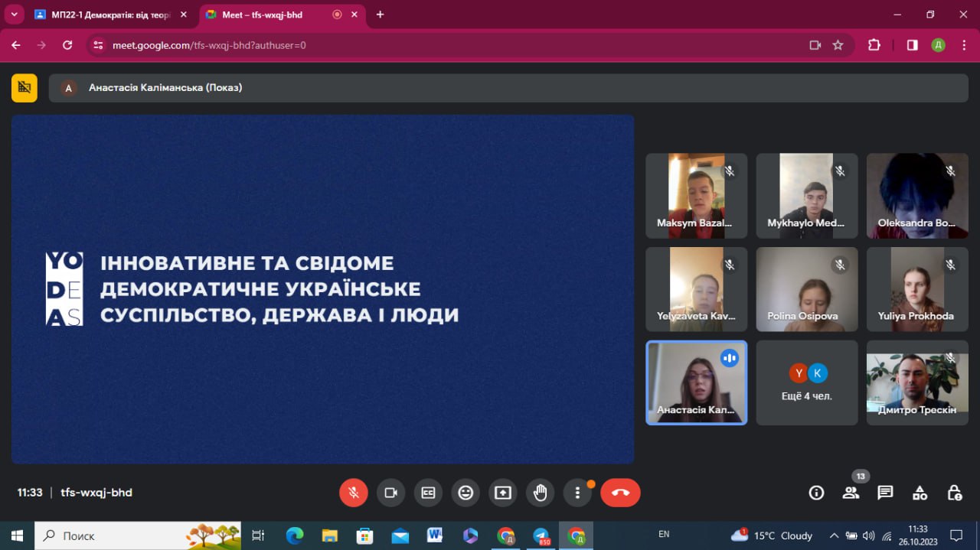The height and width of the screenshot is (550, 980).
Task: Click camera permission icon in address bar
Action: (x=815, y=45)
